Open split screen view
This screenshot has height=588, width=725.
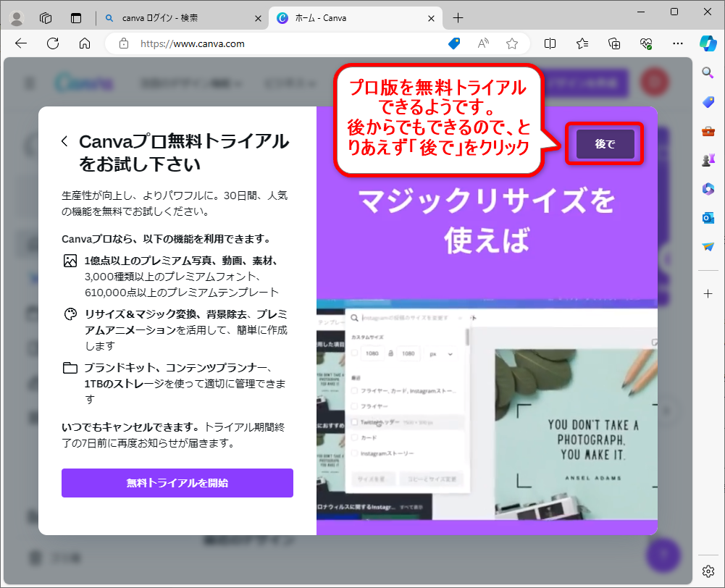(x=550, y=43)
